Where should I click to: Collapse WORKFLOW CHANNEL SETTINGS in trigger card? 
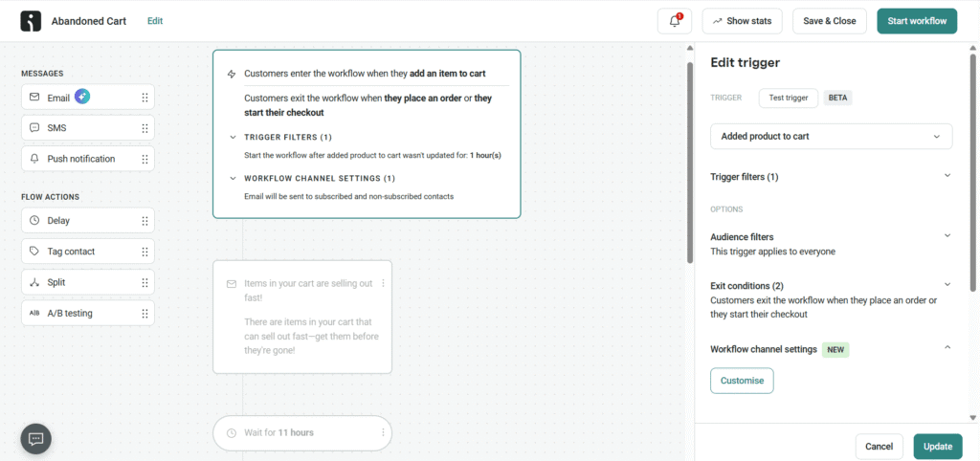[x=233, y=178]
